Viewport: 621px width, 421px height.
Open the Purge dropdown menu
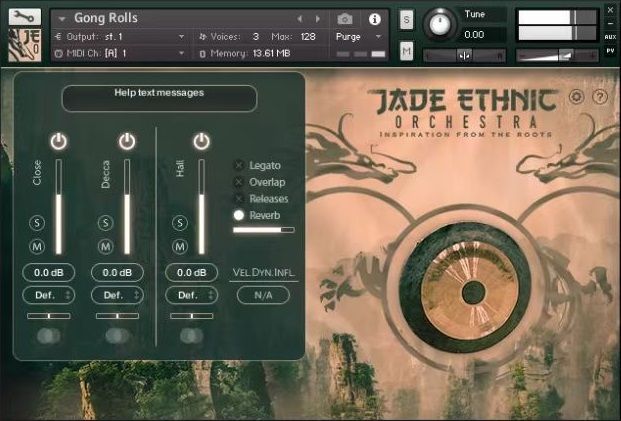359,37
